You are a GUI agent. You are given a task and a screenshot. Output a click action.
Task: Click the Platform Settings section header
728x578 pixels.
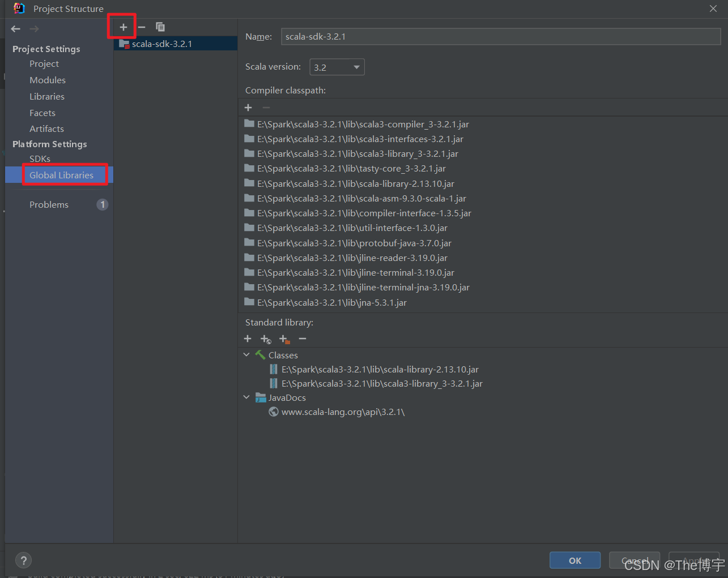coord(50,144)
